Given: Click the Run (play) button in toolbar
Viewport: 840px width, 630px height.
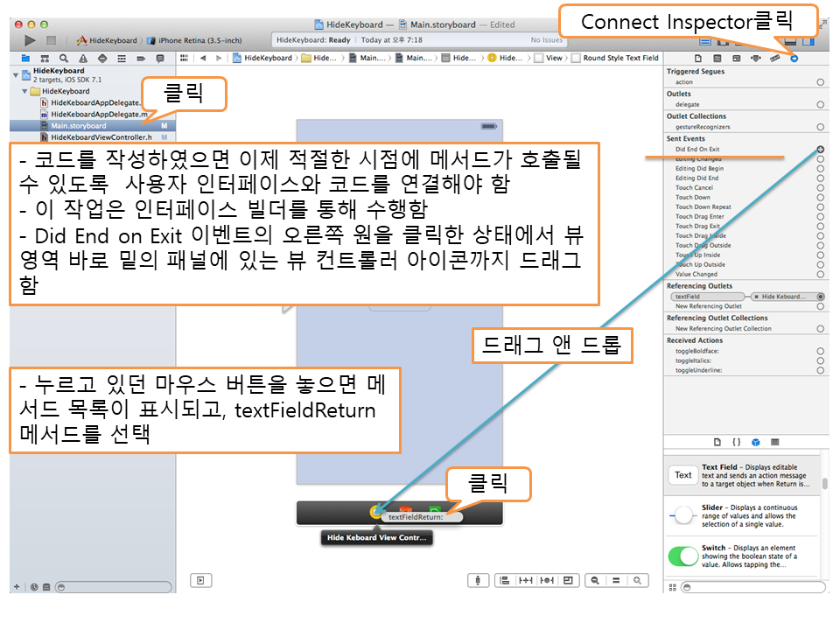Looking at the screenshot, I should click(x=30, y=40).
